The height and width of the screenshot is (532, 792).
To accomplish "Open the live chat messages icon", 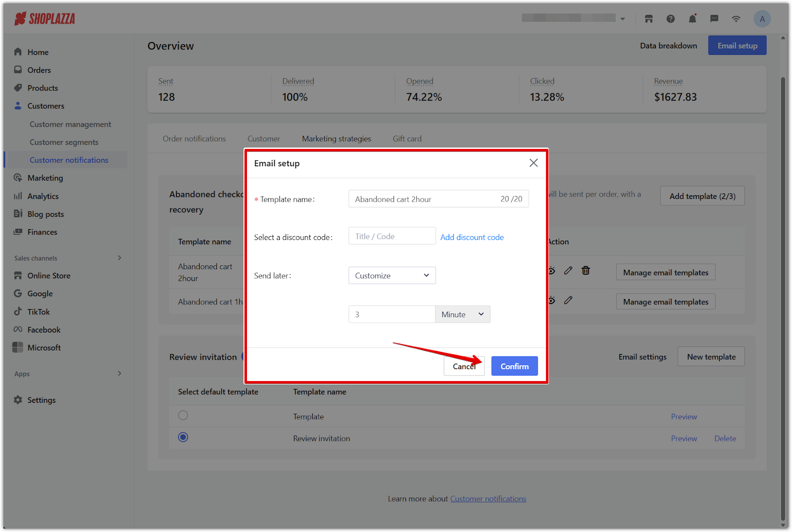I will click(714, 18).
